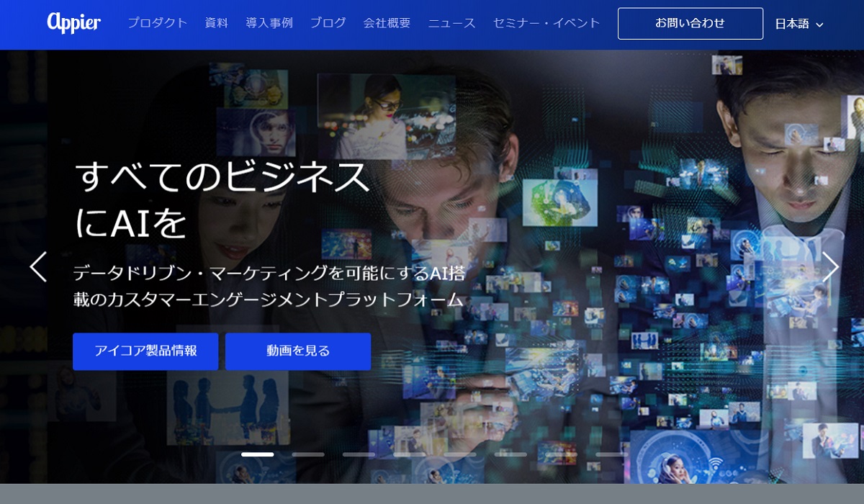Click the アイコア製品情報 button
The image size is (864, 504).
coord(145,351)
